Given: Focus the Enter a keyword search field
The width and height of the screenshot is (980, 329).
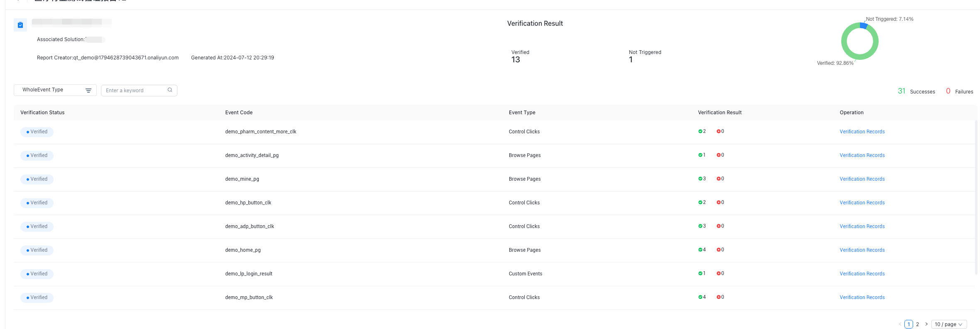Looking at the screenshot, I should point(135,91).
